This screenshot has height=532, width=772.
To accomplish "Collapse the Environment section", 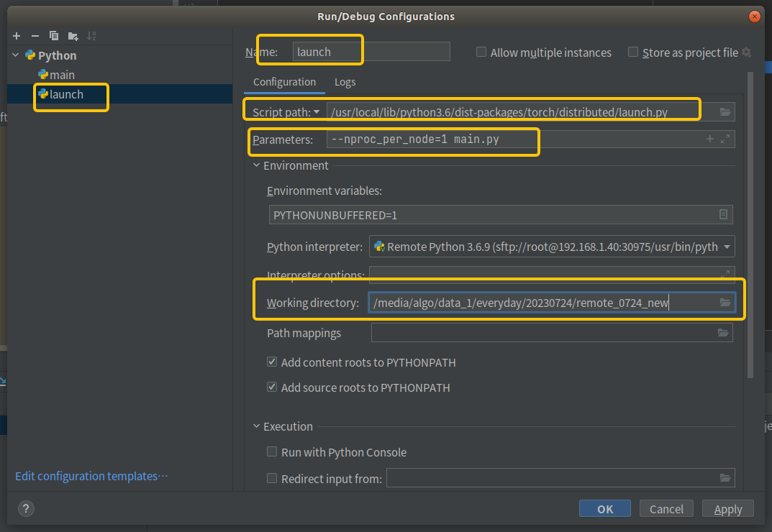I will [257, 165].
